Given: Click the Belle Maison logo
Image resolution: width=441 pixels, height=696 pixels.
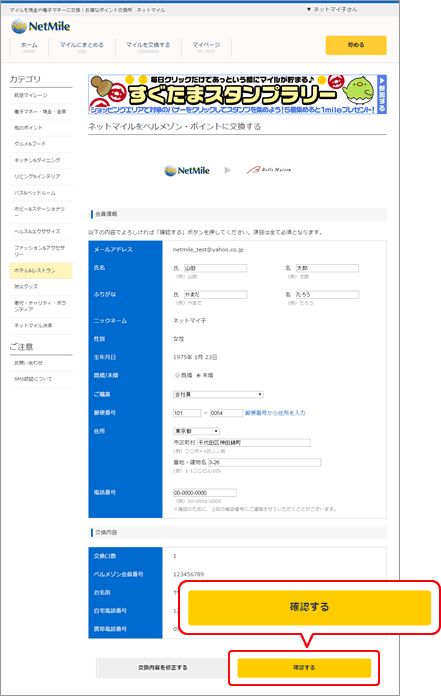Looking at the screenshot, I should 269,170.
